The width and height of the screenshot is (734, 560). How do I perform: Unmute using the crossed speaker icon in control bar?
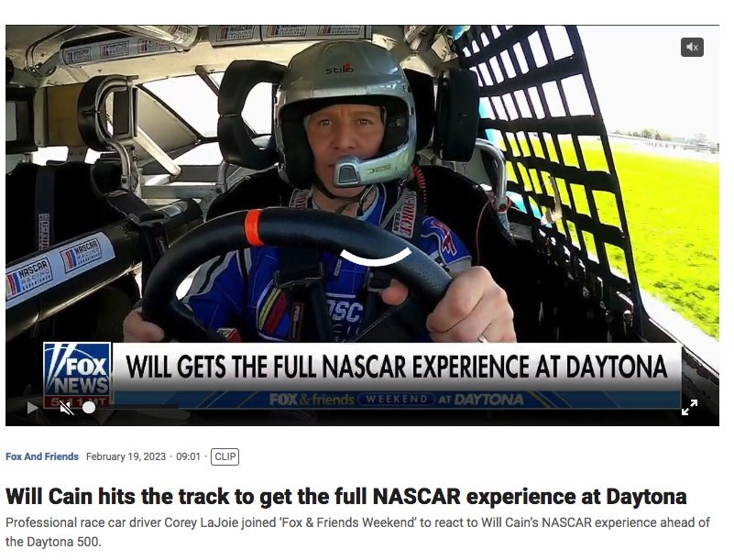click(67, 408)
